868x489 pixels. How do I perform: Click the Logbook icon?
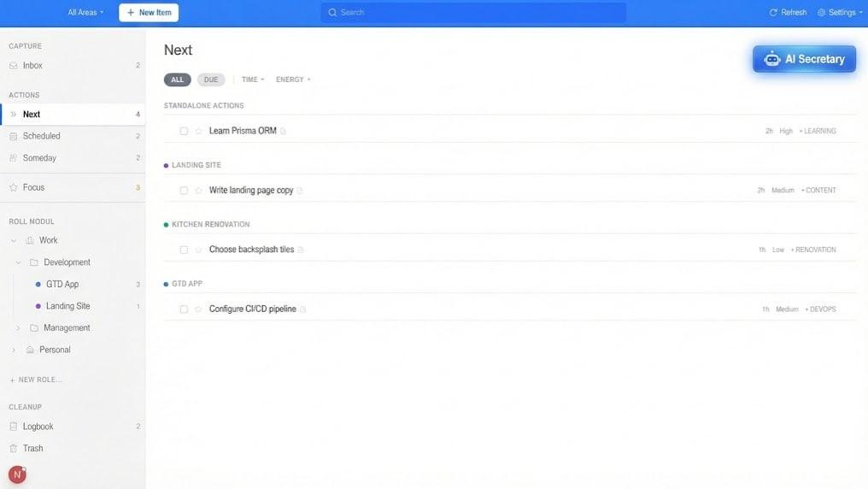coord(14,427)
